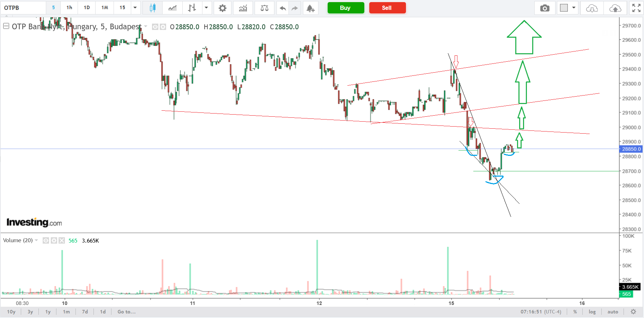
Task: Undo the last chart action
Action: [x=282, y=8]
